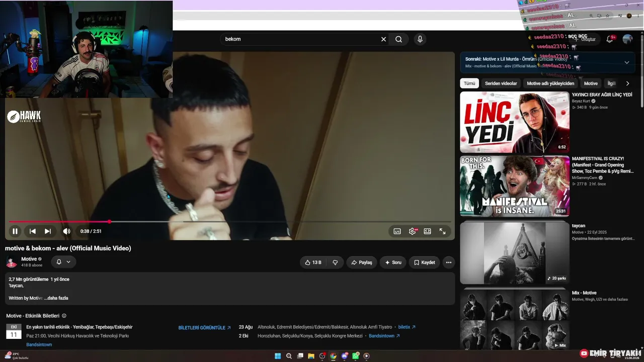
Task: Open the weather widget showing 23°C
Action: pyautogui.click(x=17, y=356)
